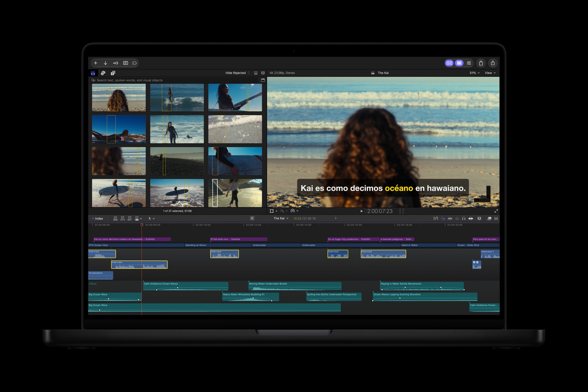Open the effects browser icon
The height and width of the screenshot is (392, 588).
[489, 218]
